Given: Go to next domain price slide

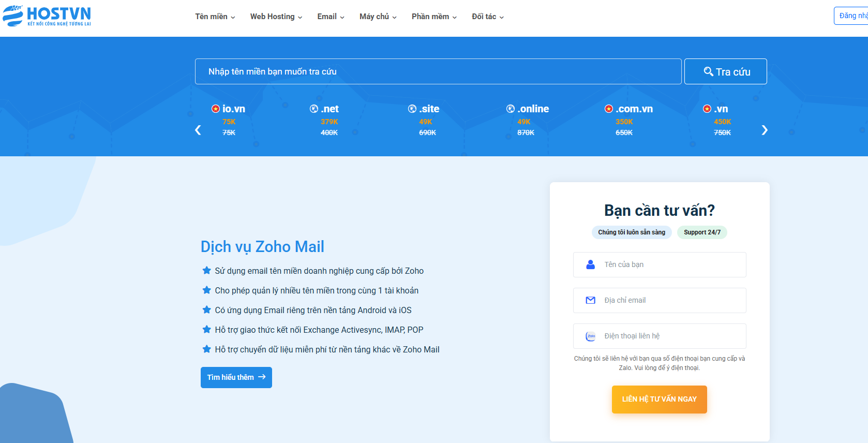Looking at the screenshot, I should point(765,130).
